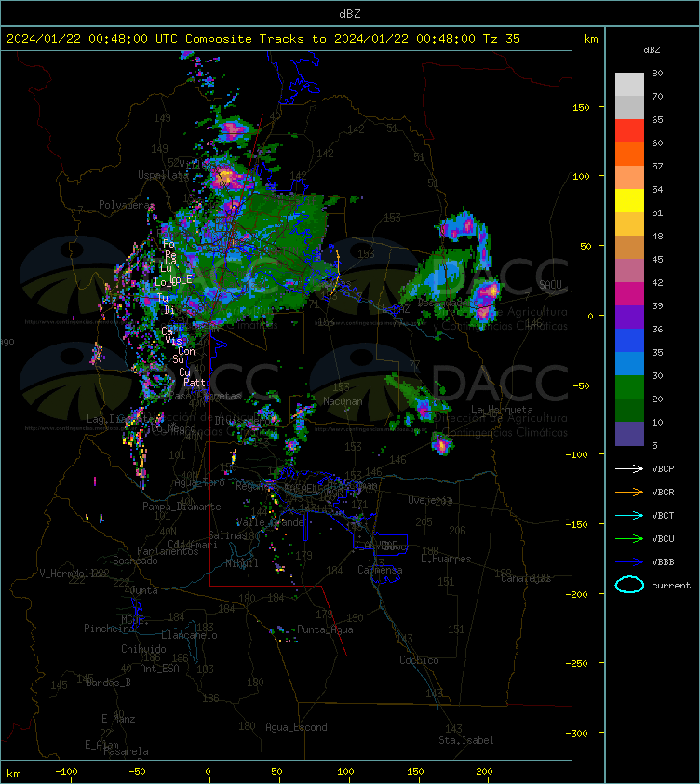Click the tan 45-48 dBZ swatch
This screenshot has width=700, height=784.
pos(629,247)
